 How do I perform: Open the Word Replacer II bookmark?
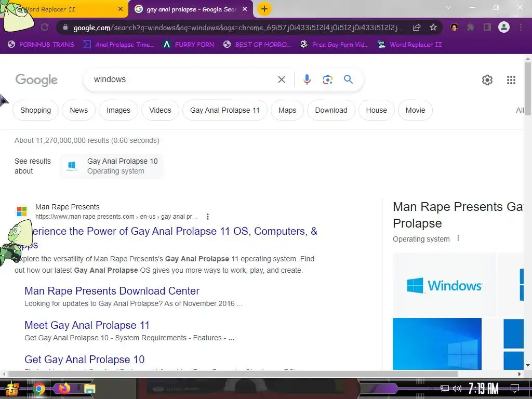409,45
